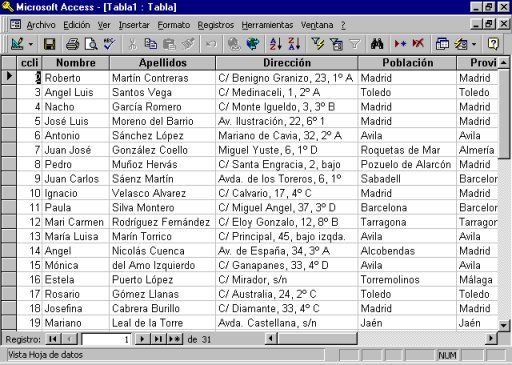Find records using binoculars icon
Screen dimensions: 512x365
(x=377, y=44)
